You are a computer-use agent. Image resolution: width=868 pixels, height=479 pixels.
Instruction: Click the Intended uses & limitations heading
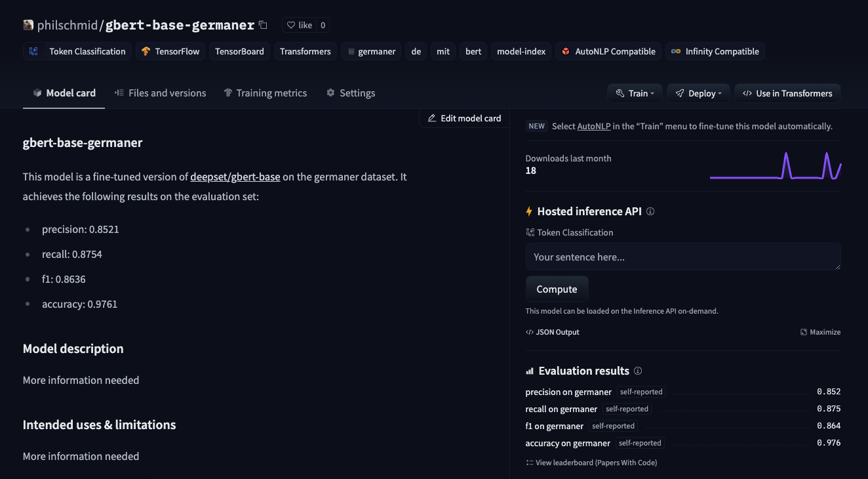point(99,425)
